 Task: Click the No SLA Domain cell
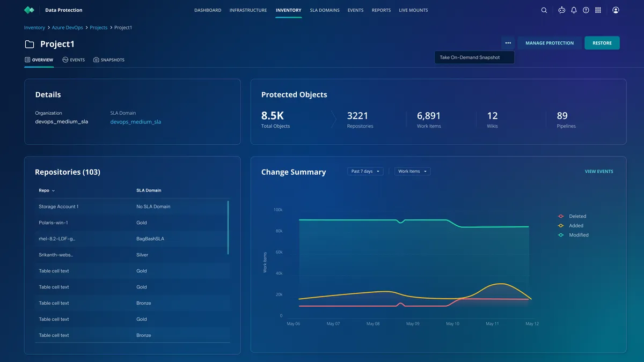coord(153,206)
